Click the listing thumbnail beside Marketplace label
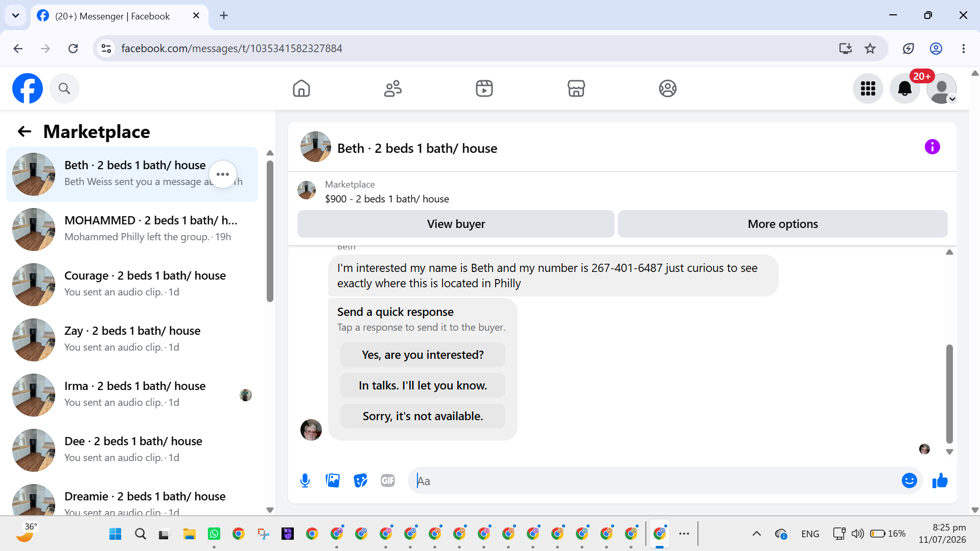The image size is (980, 551). pyautogui.click(x=307, y=190)
